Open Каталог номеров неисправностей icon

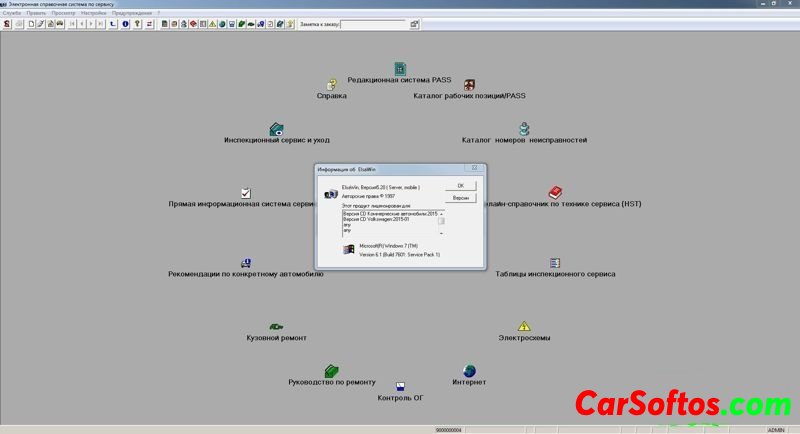point(523,129)
